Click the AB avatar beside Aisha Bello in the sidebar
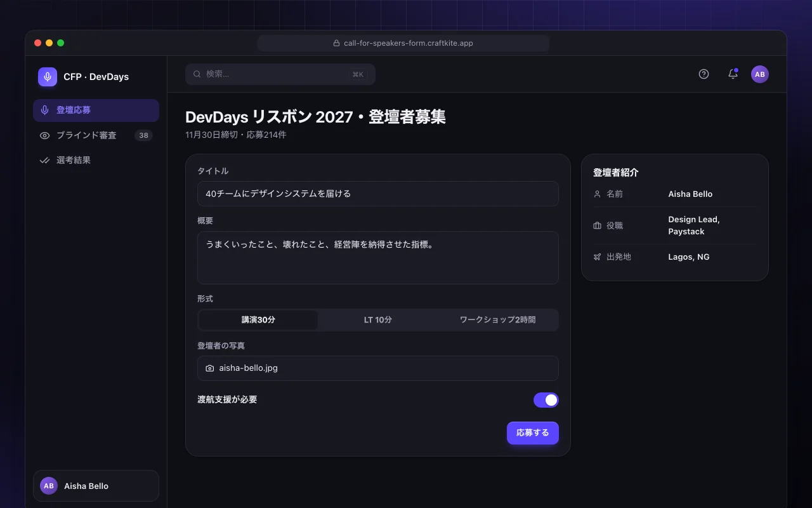Viewport: 812px width, 508px height. click(x=49, y=486)
